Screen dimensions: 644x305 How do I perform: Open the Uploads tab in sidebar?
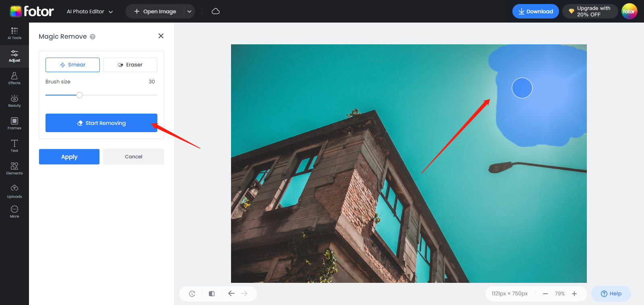pos(14,191)
